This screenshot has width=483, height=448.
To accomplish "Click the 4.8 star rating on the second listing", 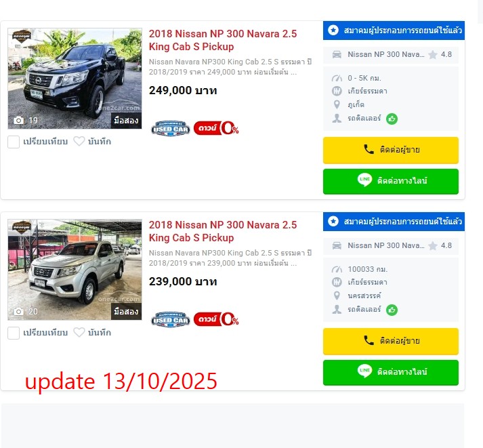I will pyautogui.click(x=440, y=245).
